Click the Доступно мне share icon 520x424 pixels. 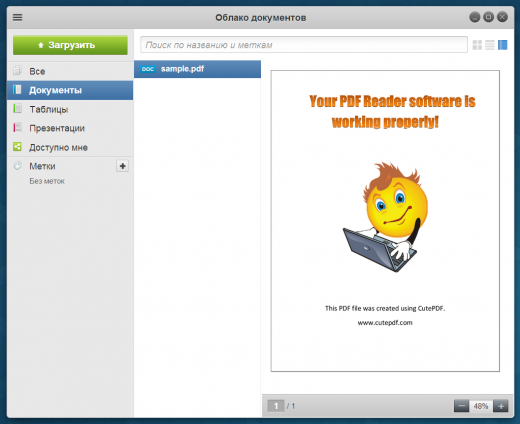click(x=17, y=147)
